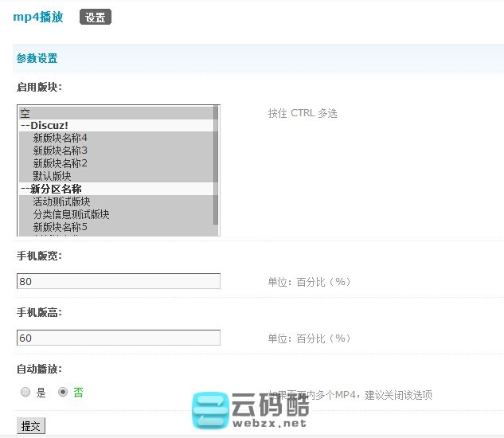This screenshot has height=438, width=504.
Task: Open the 设置 tab
Action: click(96, 18)
